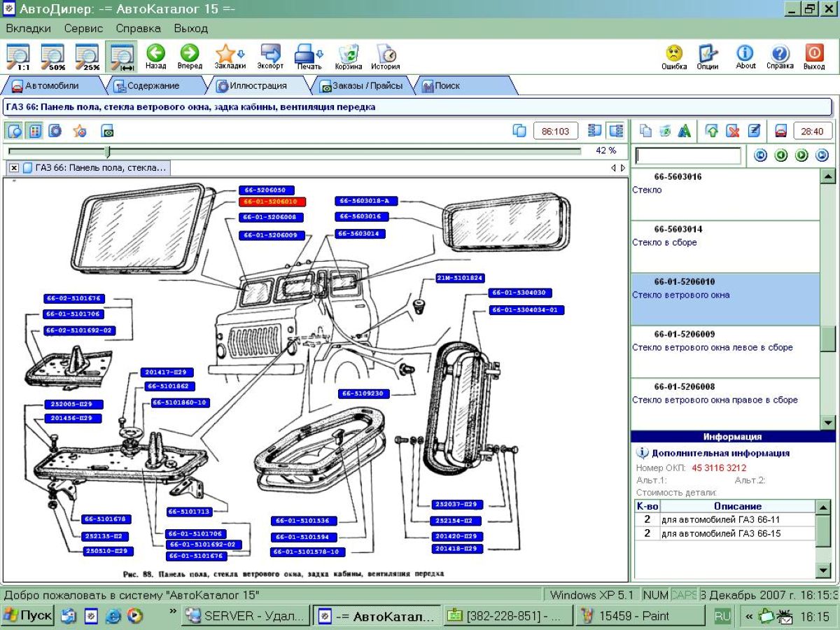Click the red car icon

pyautogui.click(x=781, y=130)
